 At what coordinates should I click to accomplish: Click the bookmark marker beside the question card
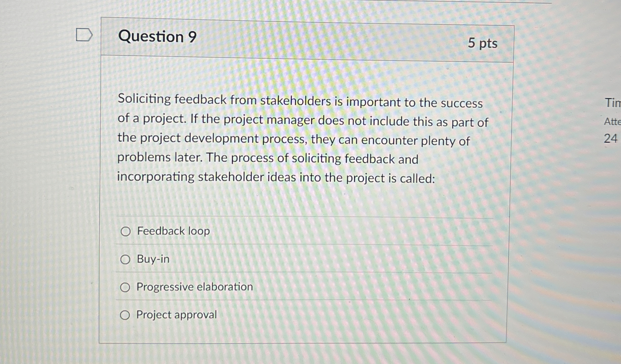[84, 35]
